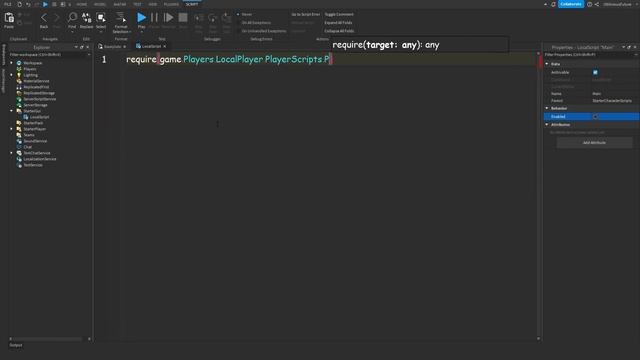
Task: Click the small play icon in title bar
Action: tap(45, 4)
